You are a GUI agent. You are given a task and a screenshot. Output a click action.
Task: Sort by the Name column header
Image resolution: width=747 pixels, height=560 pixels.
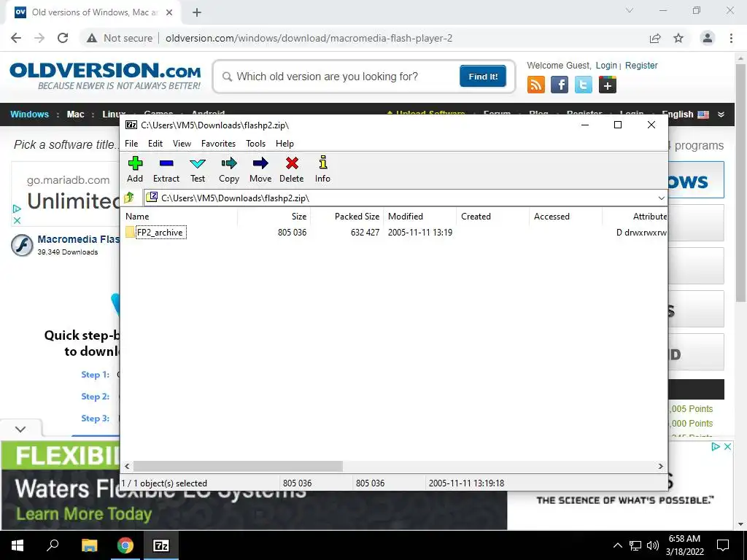click(180, 216)
